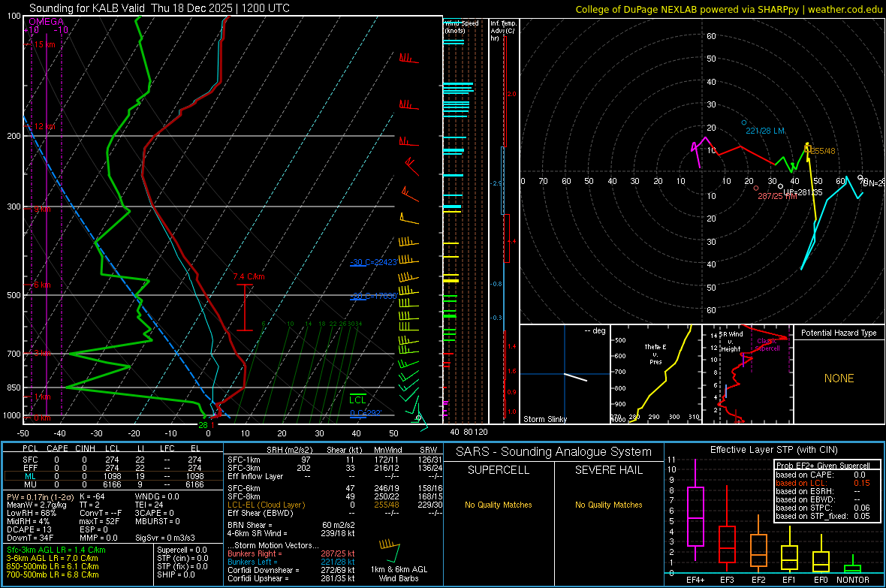Image resolution: width=886 pixels, height=588 pixels.
Task: Click the maxT = 52F value
Action: click(99, 521)
